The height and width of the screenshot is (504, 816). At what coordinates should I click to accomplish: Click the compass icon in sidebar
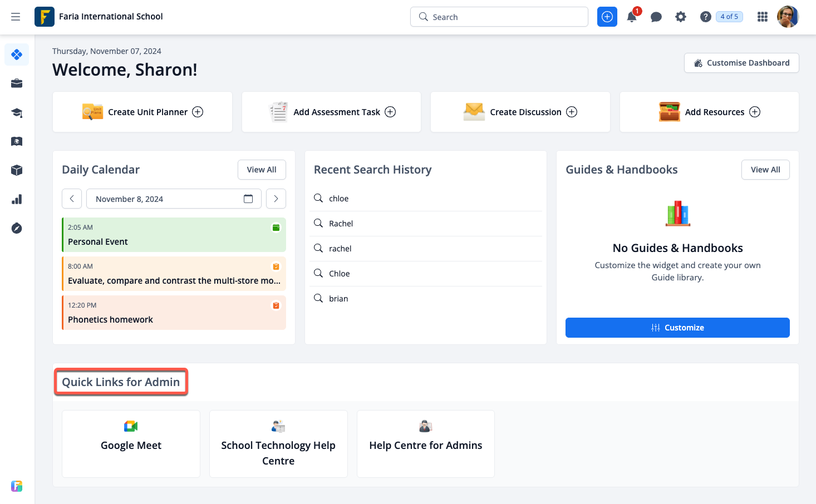click(17, 228)
